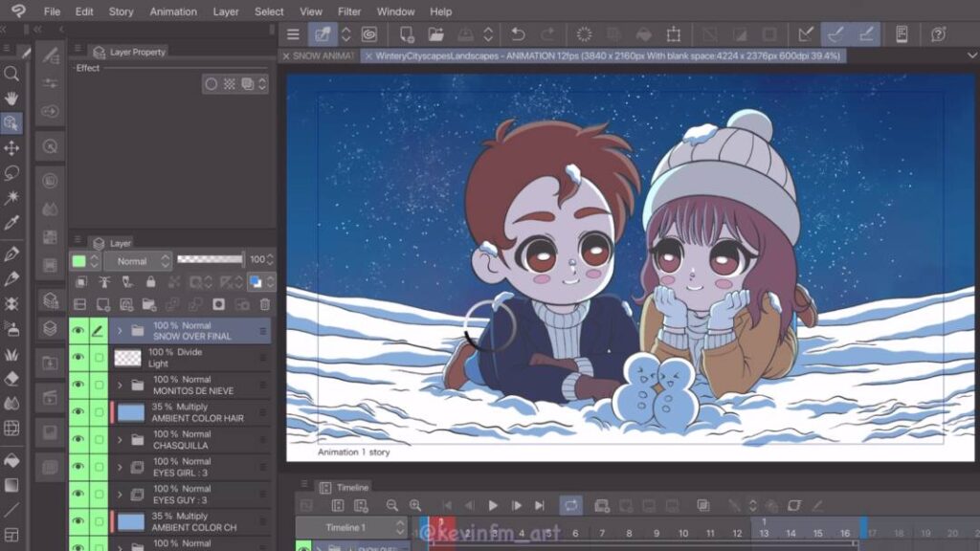The image size is (980, 551).
Task: Open the Timeline 1 selector dropdown
Action: pyautogui.click(x=351, y=528)
